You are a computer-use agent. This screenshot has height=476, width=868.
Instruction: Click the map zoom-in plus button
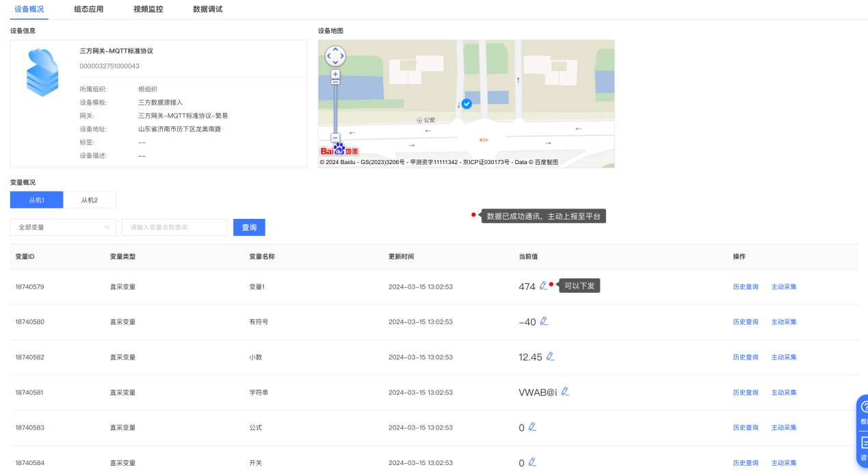(335, 74)
